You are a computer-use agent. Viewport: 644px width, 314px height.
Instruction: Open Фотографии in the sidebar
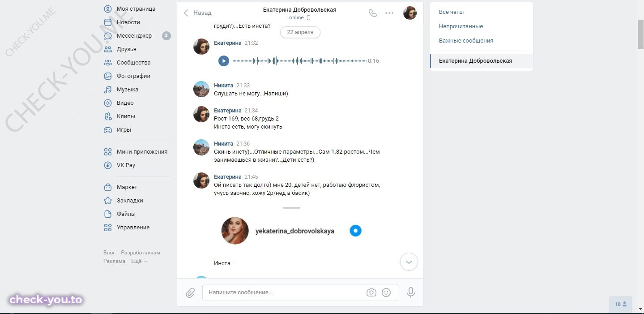click(x=133, y=76)
